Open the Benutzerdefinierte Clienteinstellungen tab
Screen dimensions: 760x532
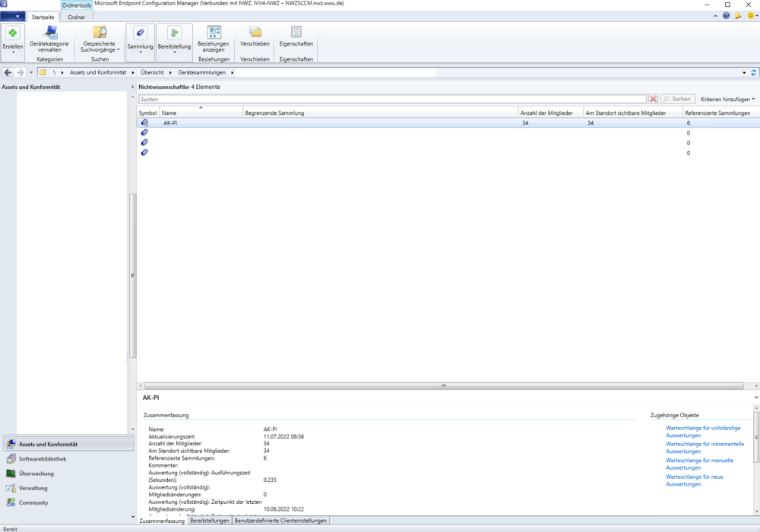point(280,521)
